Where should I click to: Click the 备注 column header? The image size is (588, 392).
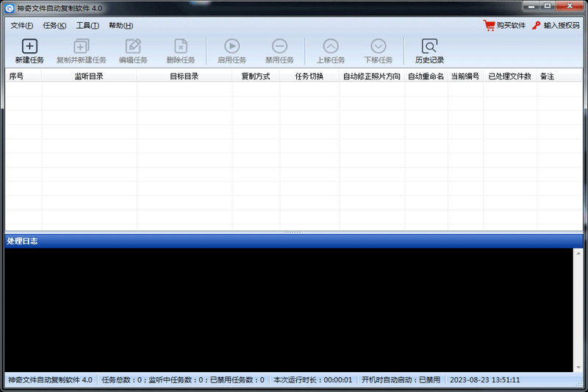[x=559, y=76]
